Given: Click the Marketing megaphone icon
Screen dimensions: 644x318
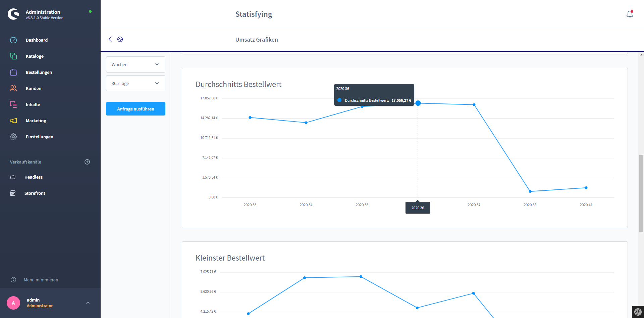Looking at the screenshot, I should 13,121.
